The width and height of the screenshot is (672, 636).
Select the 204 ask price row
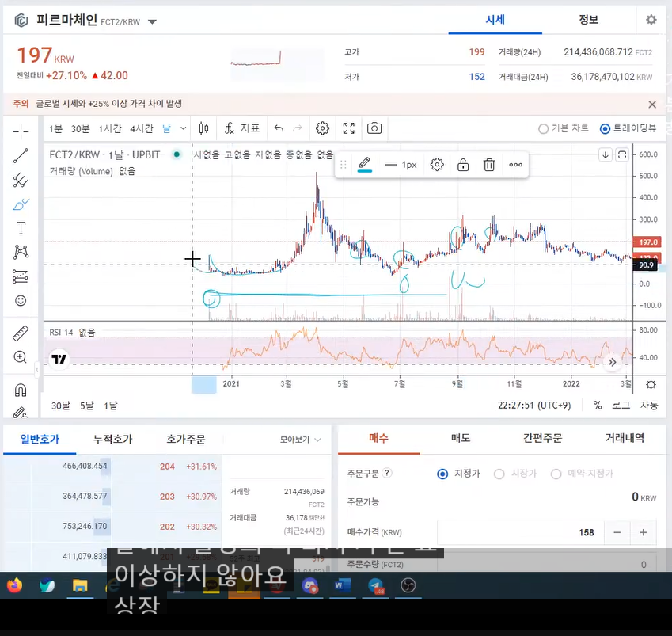112,467
